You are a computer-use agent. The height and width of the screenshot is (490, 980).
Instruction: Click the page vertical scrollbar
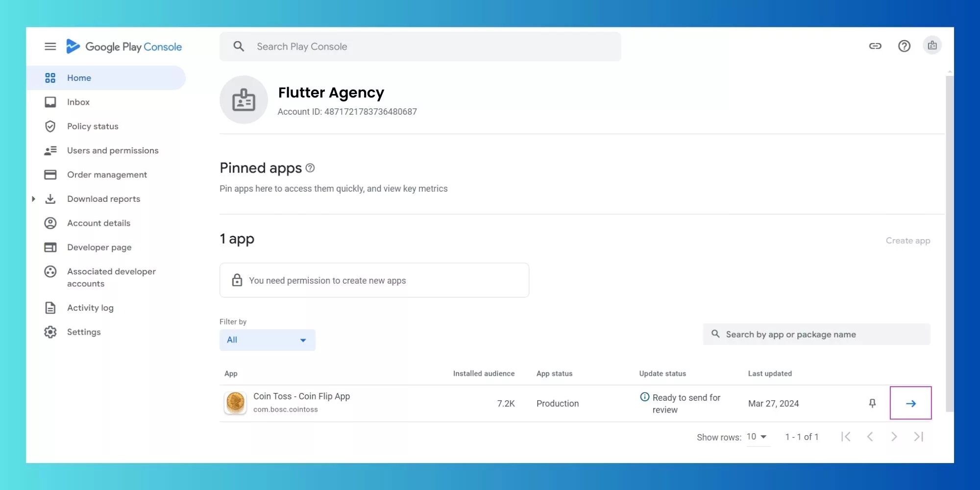click(x=950, y=243)
